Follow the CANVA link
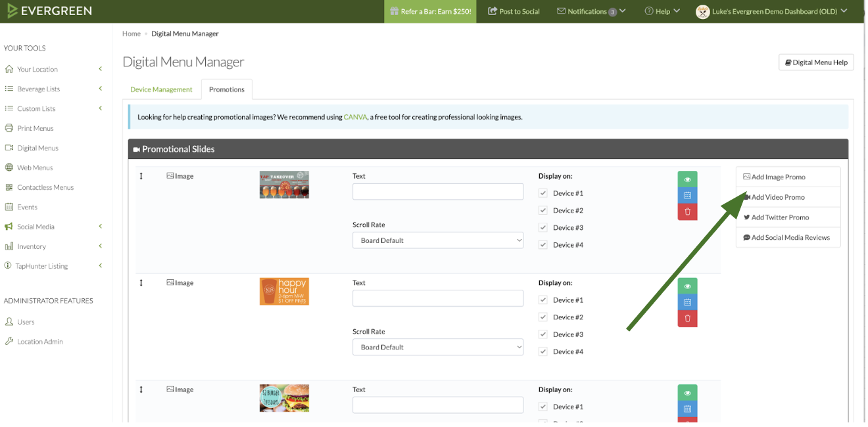This screenshot has width=868, height=427. pyautogui.click(x=355, y=117)
